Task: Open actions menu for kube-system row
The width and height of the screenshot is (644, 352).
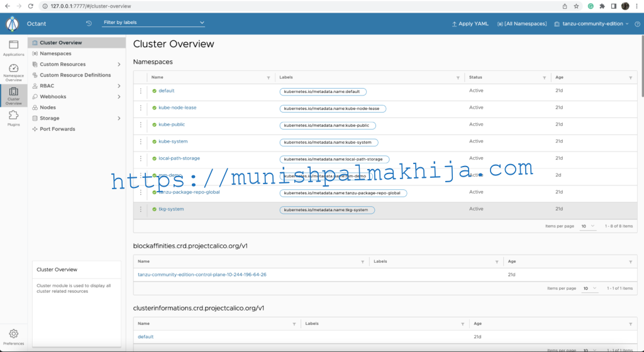Action: coord(140,141)
